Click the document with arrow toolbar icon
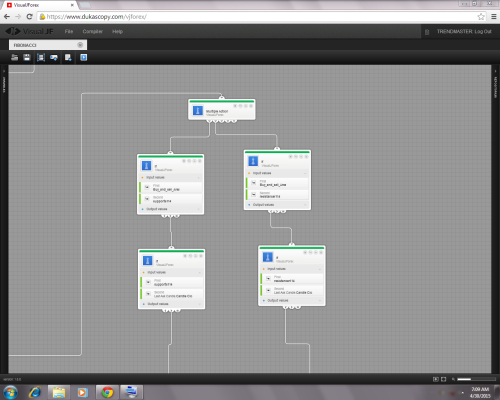500x400 pixels. 68,57
